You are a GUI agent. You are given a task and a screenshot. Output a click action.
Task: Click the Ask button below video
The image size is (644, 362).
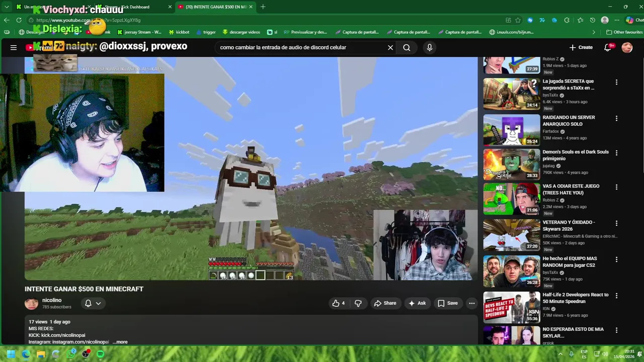pyautogui.click(x=417, y=303)
